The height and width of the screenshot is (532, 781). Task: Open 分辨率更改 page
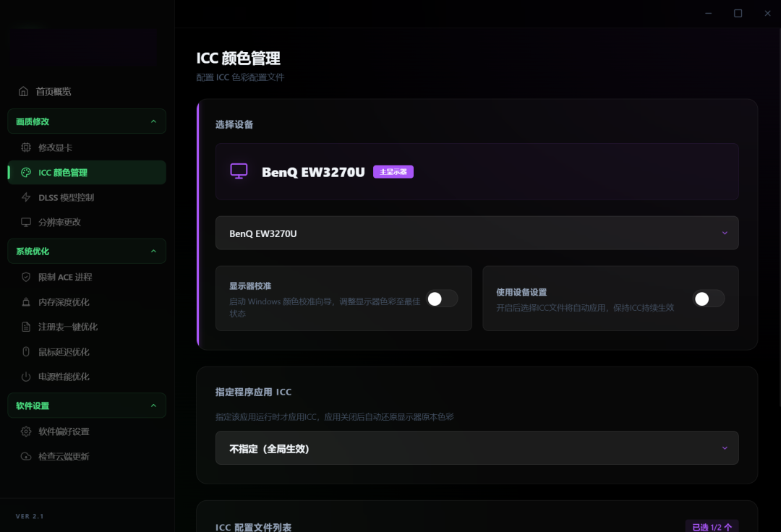(87, 222)
